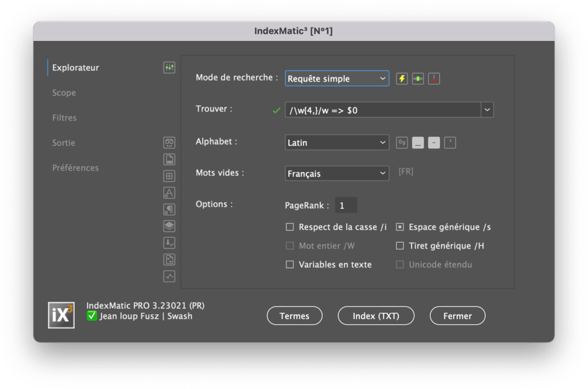Click the Termes button

pos(295,316)
